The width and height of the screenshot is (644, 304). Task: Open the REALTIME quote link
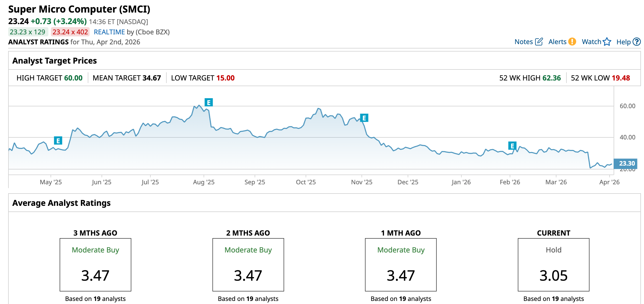tap(109, 32)
